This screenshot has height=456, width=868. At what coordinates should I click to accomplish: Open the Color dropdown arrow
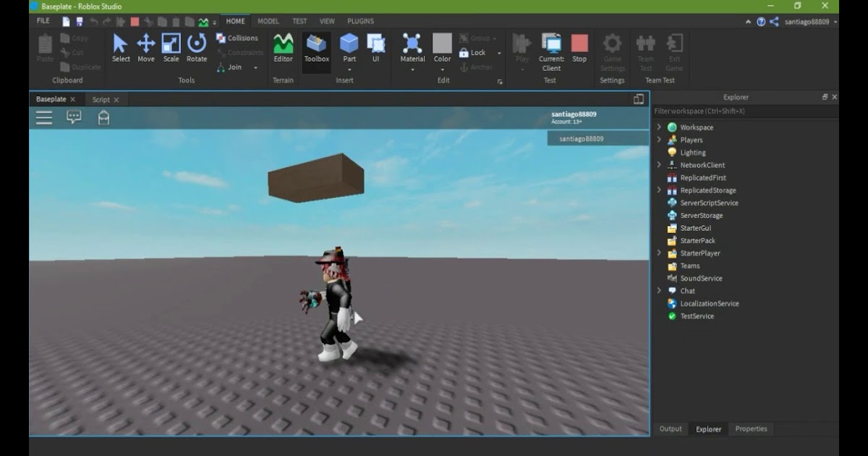click(442, 70)
